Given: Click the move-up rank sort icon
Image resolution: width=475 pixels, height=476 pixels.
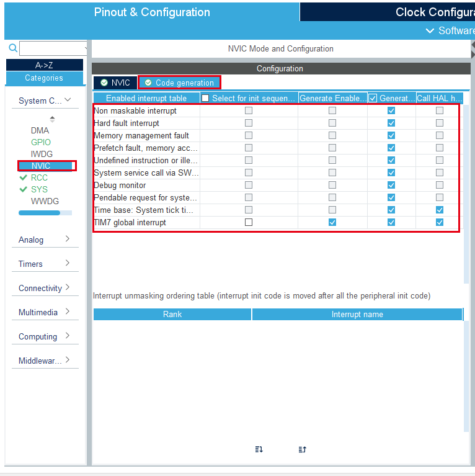Looking at the screenshot, I should click(303, 449).
